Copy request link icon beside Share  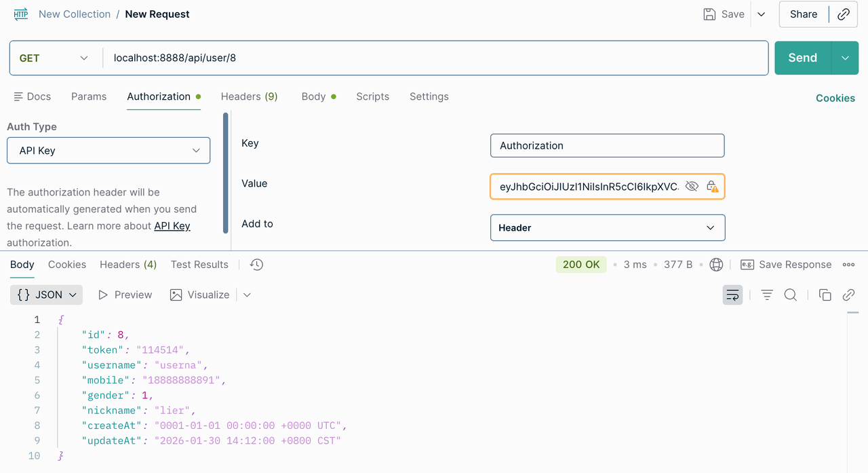[844, 14]
